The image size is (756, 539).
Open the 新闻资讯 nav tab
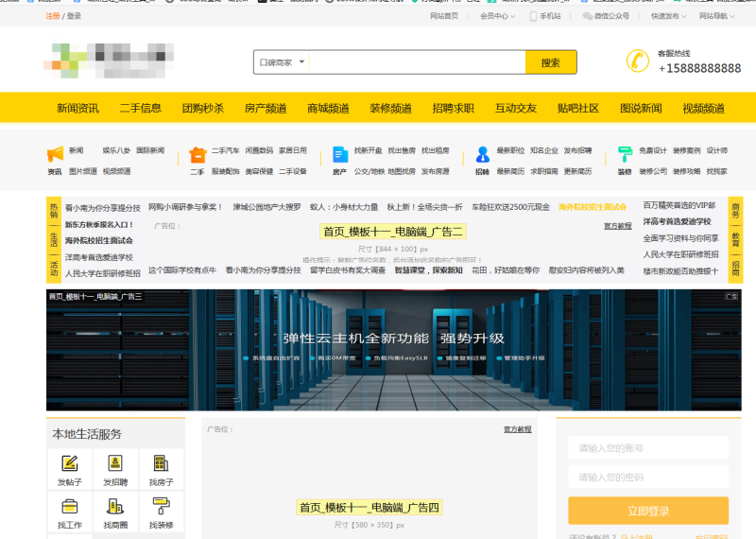77,108
